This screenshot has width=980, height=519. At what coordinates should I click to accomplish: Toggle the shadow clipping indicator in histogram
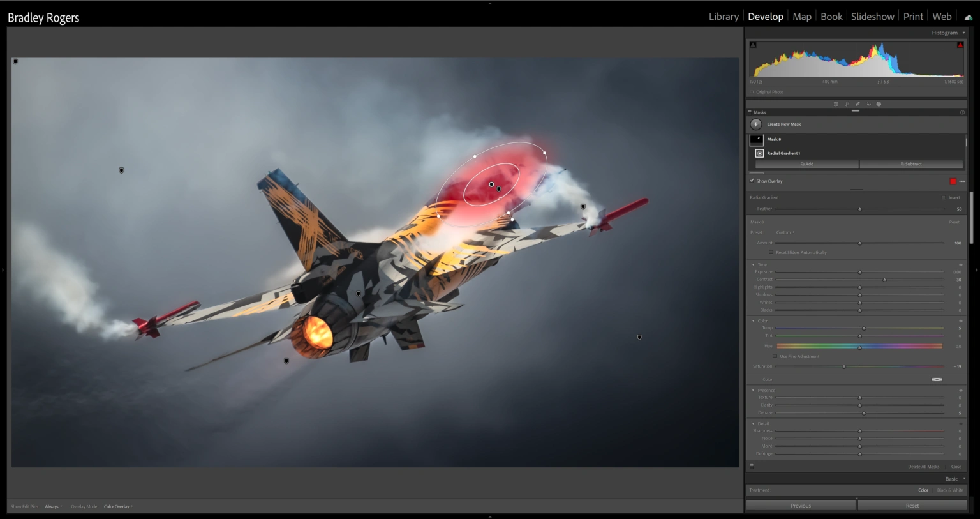[x=753, y=45]
